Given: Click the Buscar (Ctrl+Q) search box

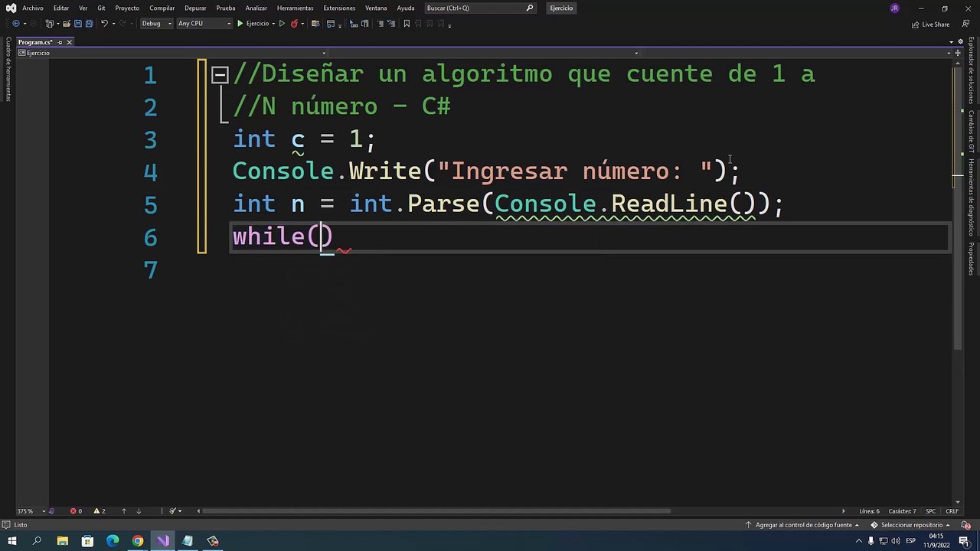Looking at the screenshot, I should coord(480,8).
